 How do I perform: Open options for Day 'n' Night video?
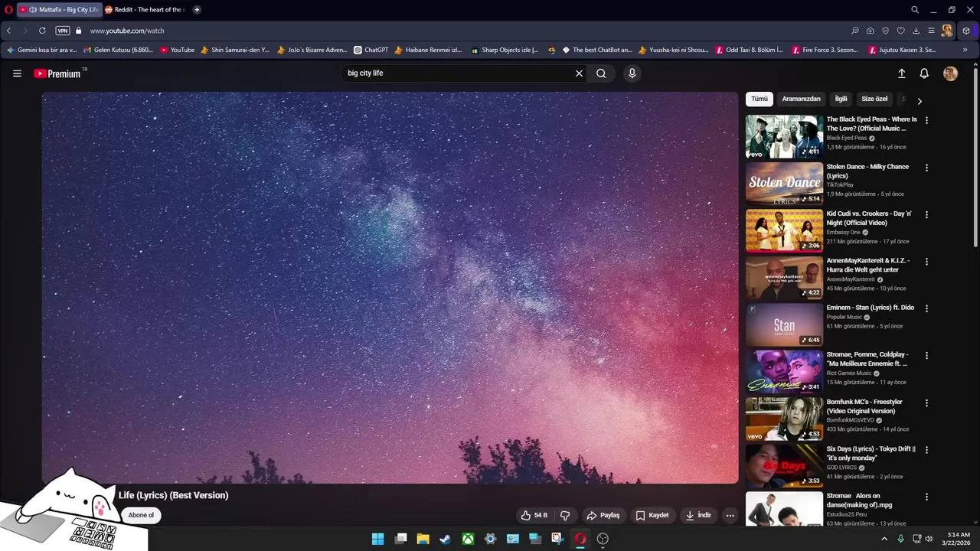[x=926, y=215]
